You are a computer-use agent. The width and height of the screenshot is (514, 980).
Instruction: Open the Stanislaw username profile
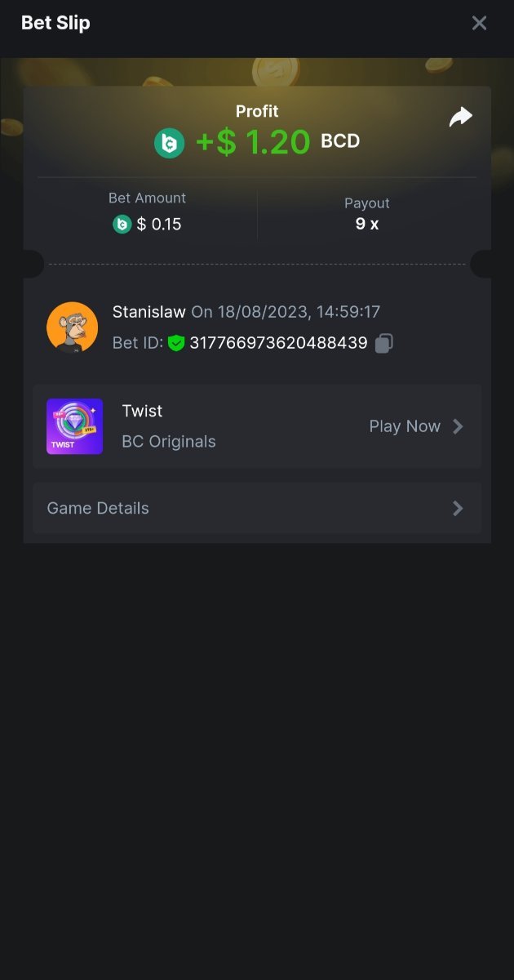coord(148,312)
